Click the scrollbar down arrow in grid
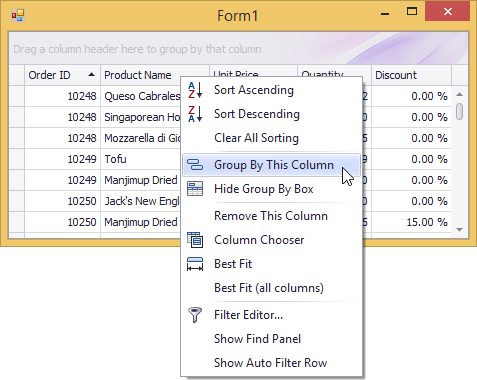Viewport: 477px width, 380px height. pyautogui.click(x=460, y=230)
